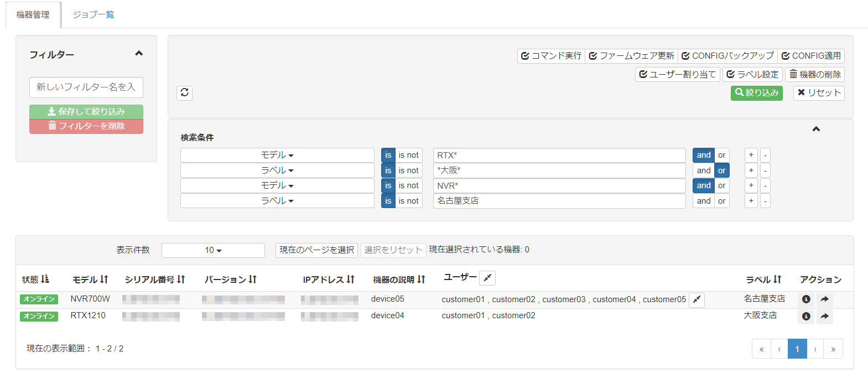868x378 pixels.
Task: Select 'or' for the NVR* row
Action: pyautogui.click(x=721, y=185)
